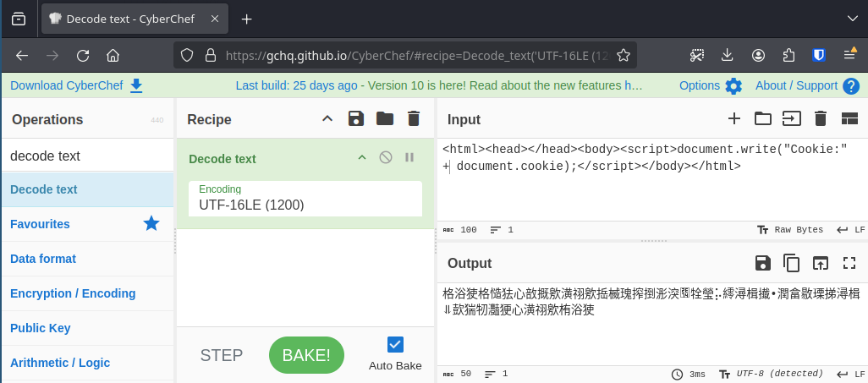Open the Encoding UTF-16LE dropdown

point(305,199)
